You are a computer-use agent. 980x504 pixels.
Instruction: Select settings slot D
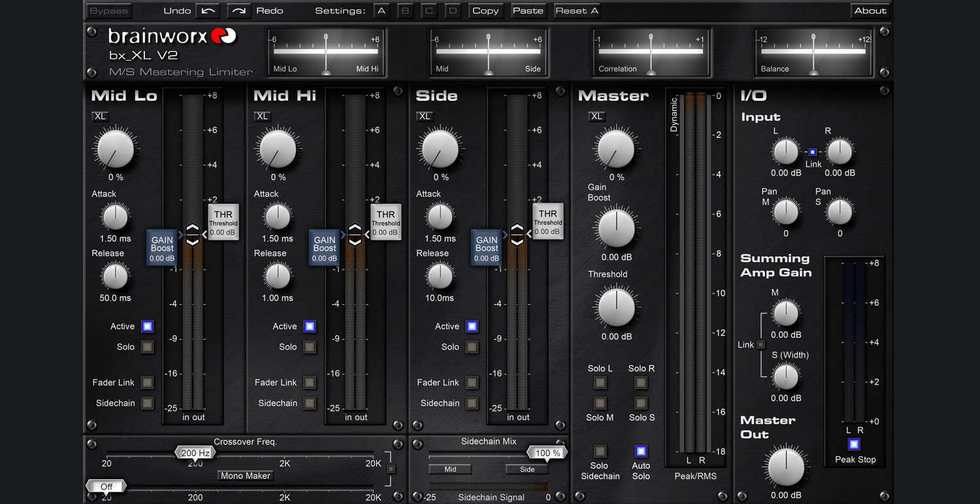point(452,10)
